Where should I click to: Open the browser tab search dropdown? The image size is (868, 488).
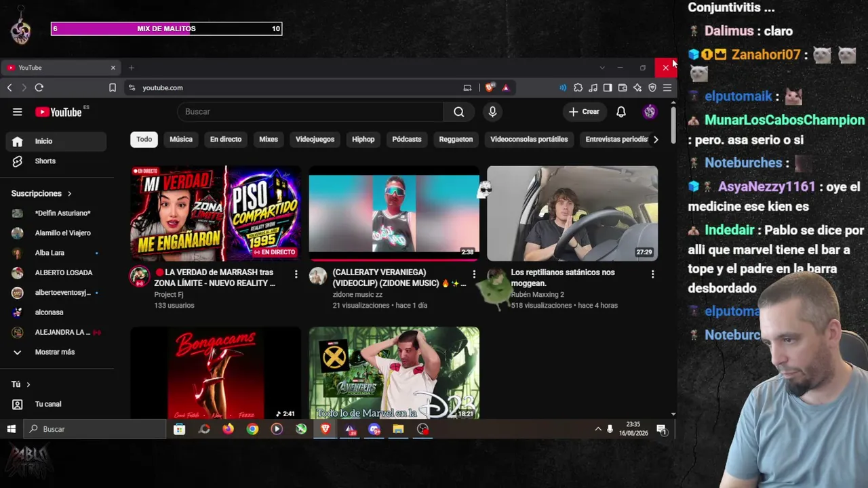pyautogui.click(x=602, y=68)
